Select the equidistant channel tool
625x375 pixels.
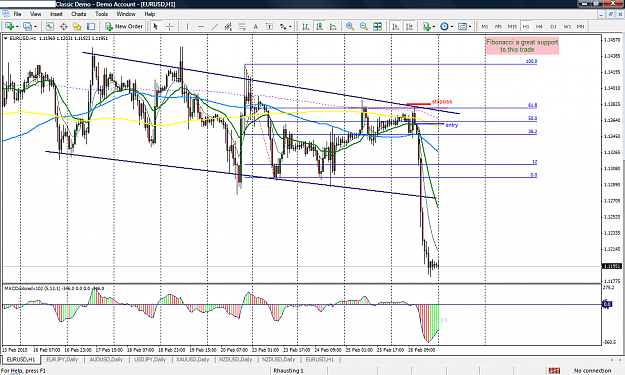(228, 26)
